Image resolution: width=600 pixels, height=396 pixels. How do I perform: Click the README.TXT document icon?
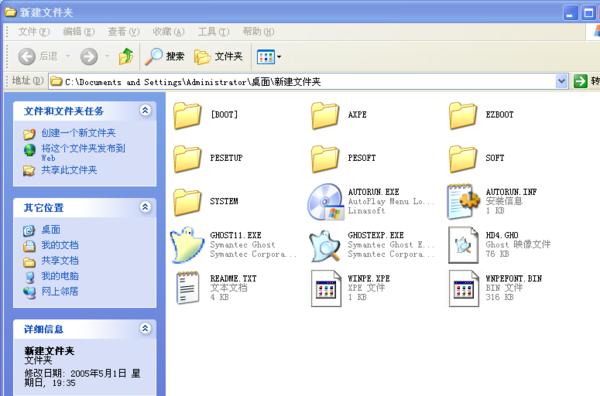click(x=188, y=288)
